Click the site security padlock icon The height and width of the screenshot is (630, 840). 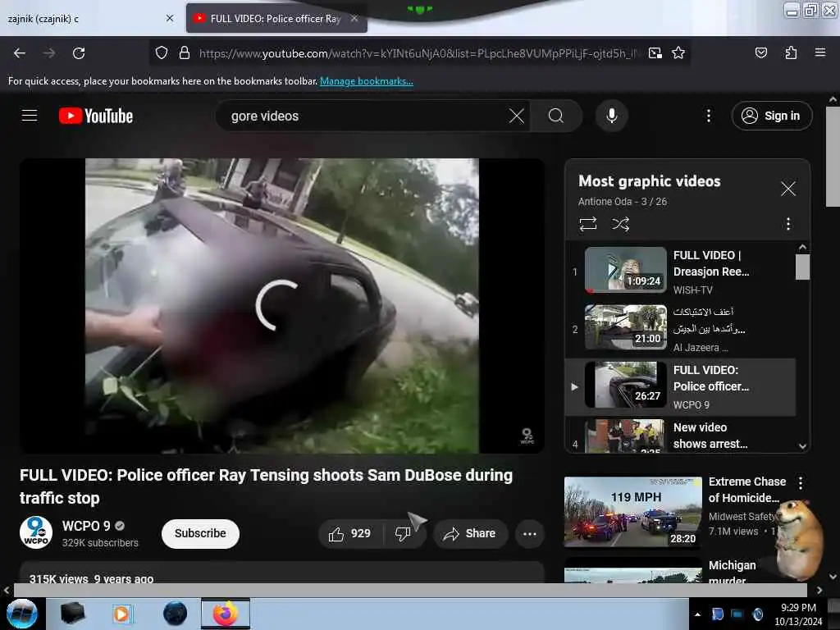tap(185, 53)
